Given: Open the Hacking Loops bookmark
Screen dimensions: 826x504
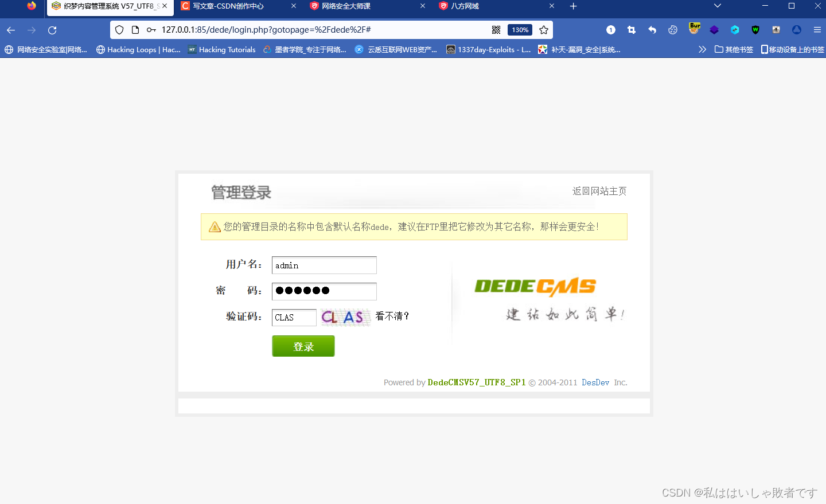Looking at the screenshot, I should [x=138, y=49].
